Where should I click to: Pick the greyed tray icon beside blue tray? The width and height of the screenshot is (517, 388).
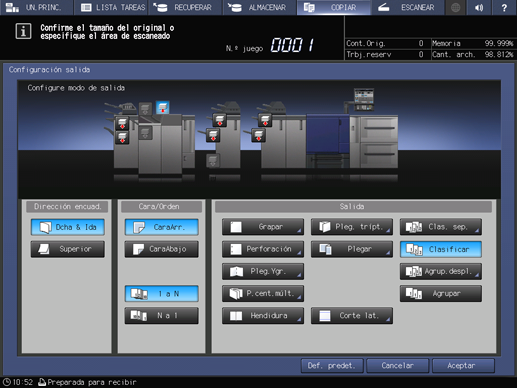click(145, 109)
